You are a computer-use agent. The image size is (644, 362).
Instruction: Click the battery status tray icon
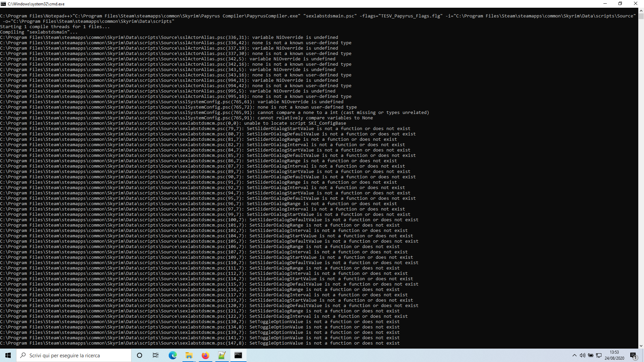591,355
